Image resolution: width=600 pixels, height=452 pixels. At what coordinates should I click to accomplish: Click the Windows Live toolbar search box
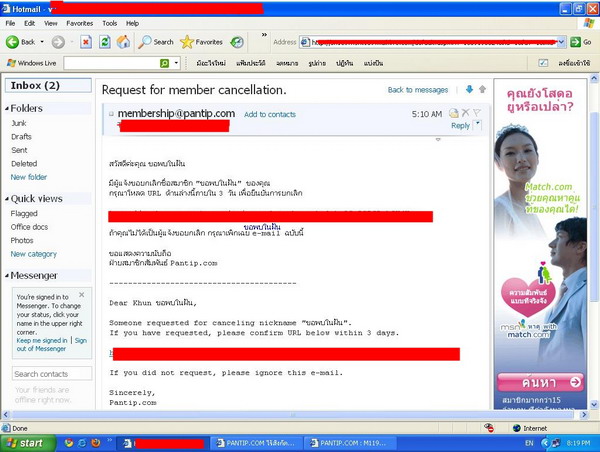[x=112, y=63]
